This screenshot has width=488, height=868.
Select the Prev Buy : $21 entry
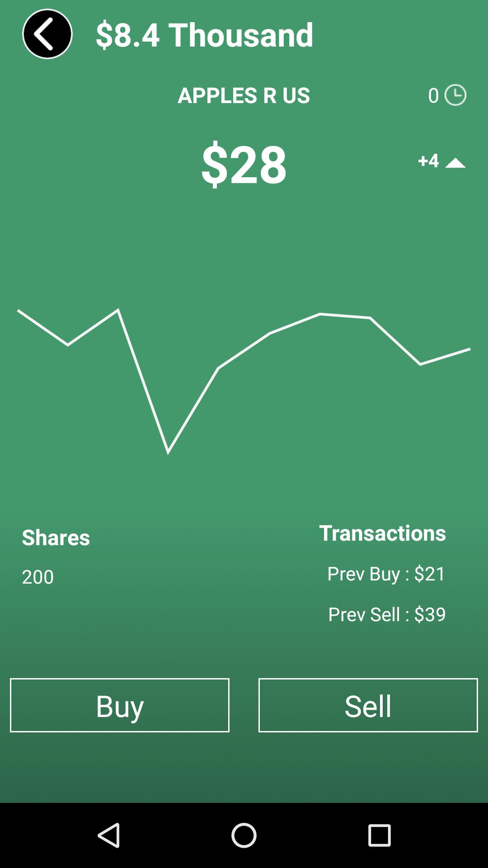386,574
